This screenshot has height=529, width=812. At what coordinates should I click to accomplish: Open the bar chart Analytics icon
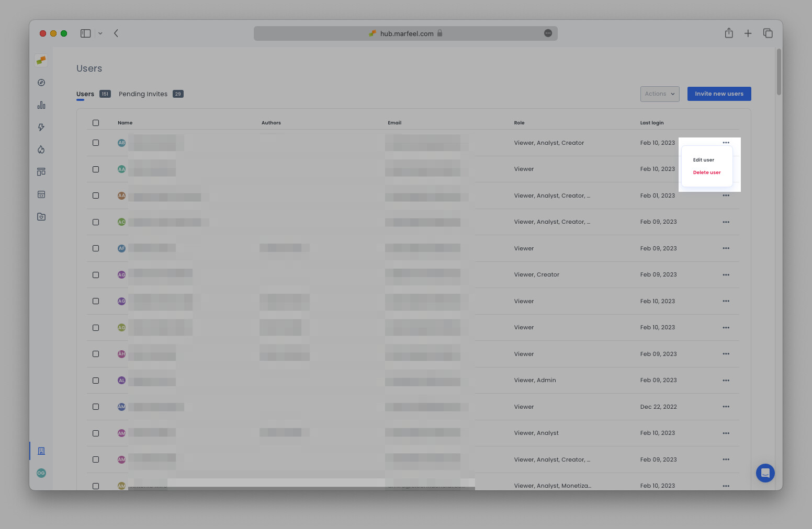coord(41,105)
